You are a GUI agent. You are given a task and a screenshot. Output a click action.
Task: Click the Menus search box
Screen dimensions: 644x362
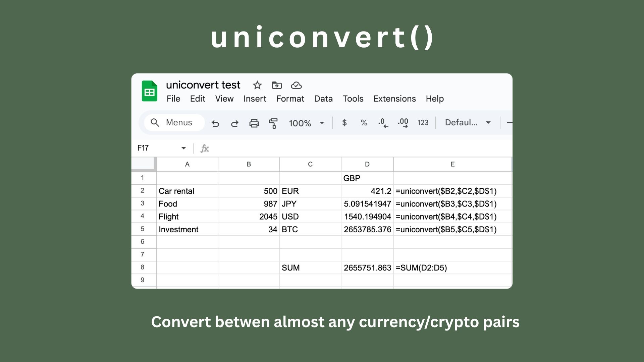pyautogui.click(x=174, y=123)
